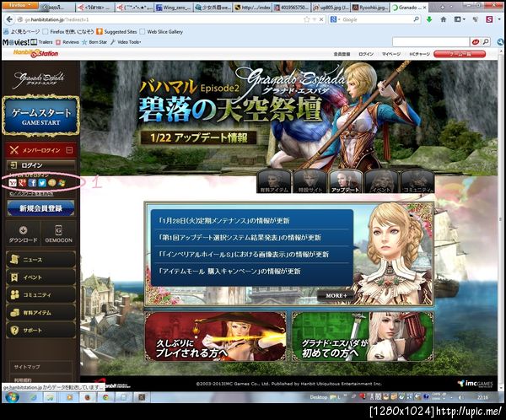Viewport: 506px width, 420px height.
Task: Select the 有料アイテム character tab
Action: pyautogui.click(x=274, y=181)
